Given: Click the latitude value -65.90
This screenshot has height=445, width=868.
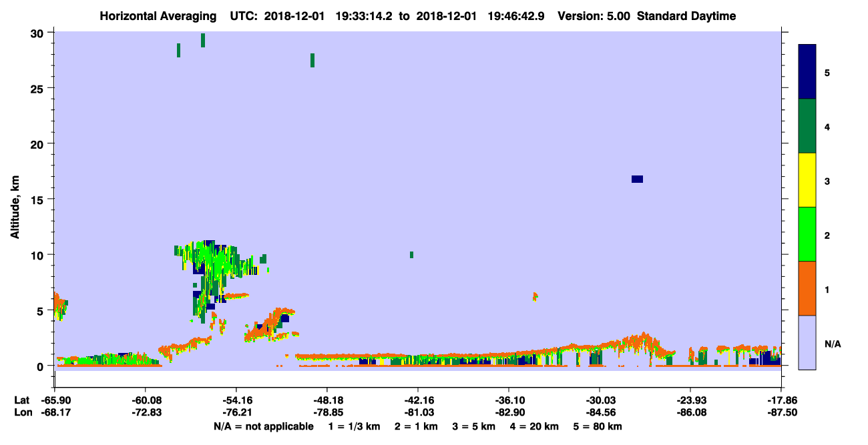Looking at the screenshot, I should coord(55,400).
